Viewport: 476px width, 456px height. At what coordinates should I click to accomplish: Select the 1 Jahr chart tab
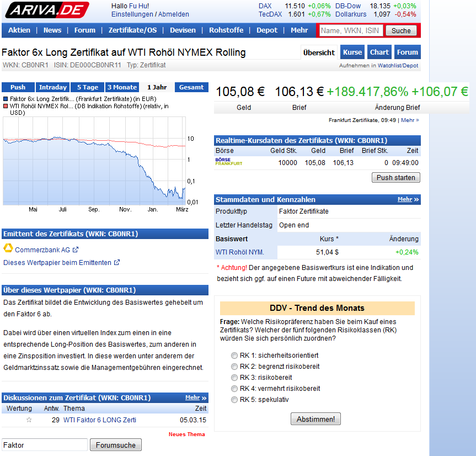click(x=157, y=87)
